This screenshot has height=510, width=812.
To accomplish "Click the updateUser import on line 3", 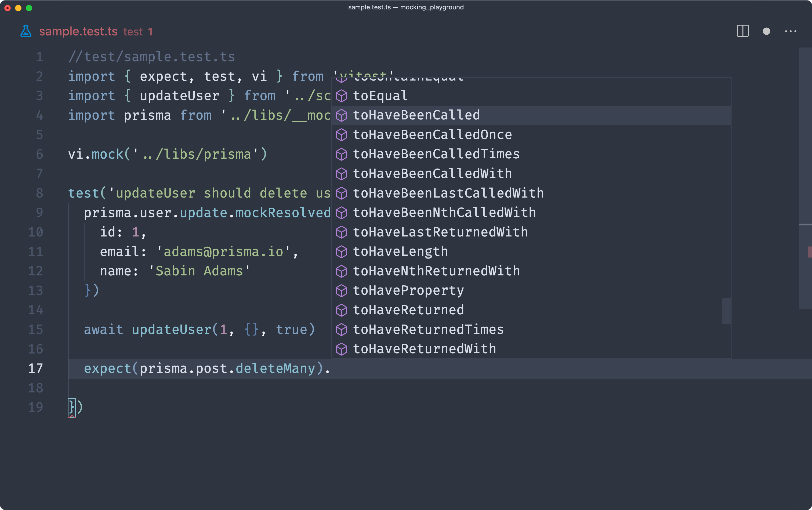I will [x=179, y=96].
